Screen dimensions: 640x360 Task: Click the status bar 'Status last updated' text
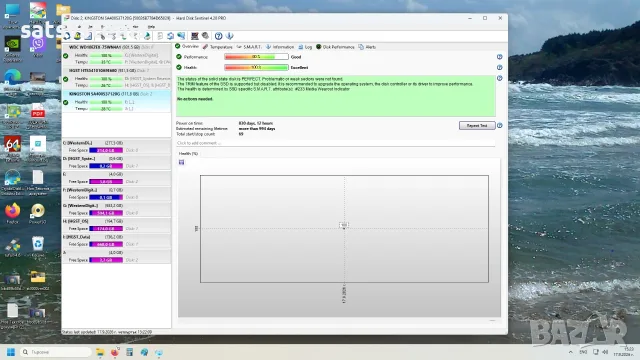click(x=107, y=332)
